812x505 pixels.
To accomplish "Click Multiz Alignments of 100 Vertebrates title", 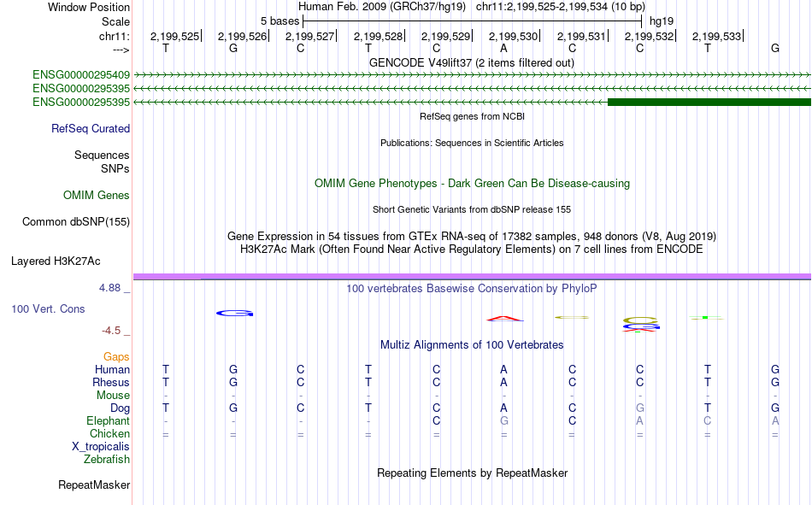I will (472, 345).
